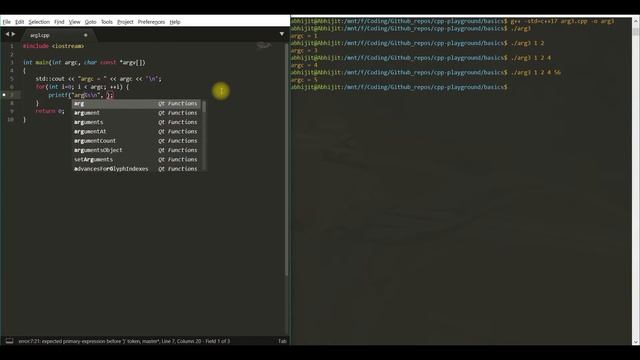Open the Goto menu
Screen dimensions: 640x360
point(91,22)
